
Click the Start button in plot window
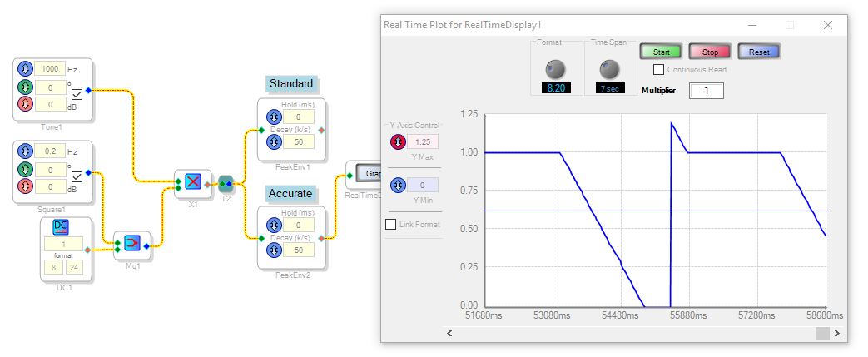pos(661,52)
